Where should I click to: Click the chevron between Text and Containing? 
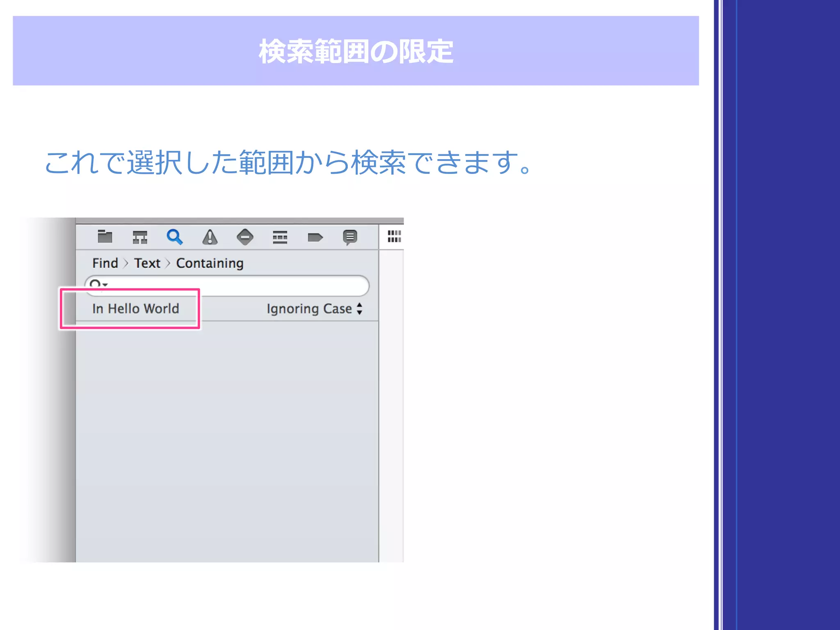168,263
